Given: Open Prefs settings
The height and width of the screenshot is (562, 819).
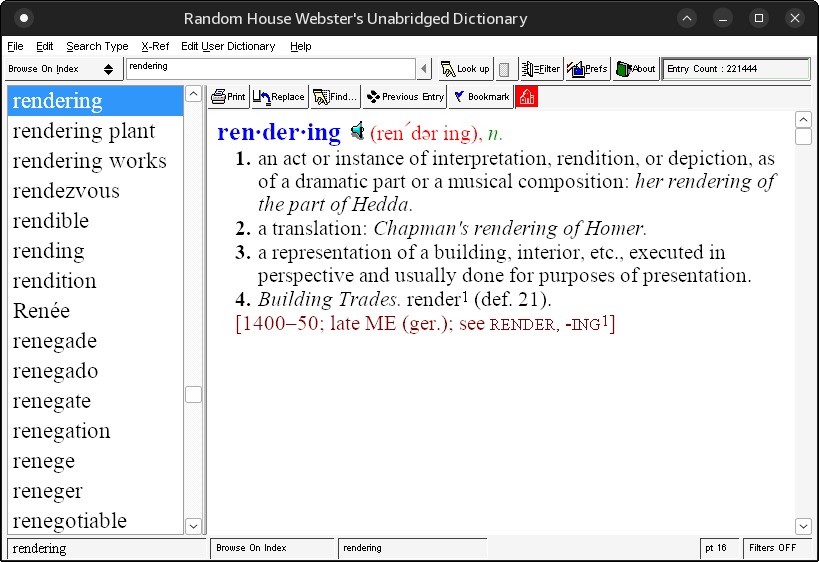Looking at the screenshot, I should pyautogui.click(x=587, y=69).
